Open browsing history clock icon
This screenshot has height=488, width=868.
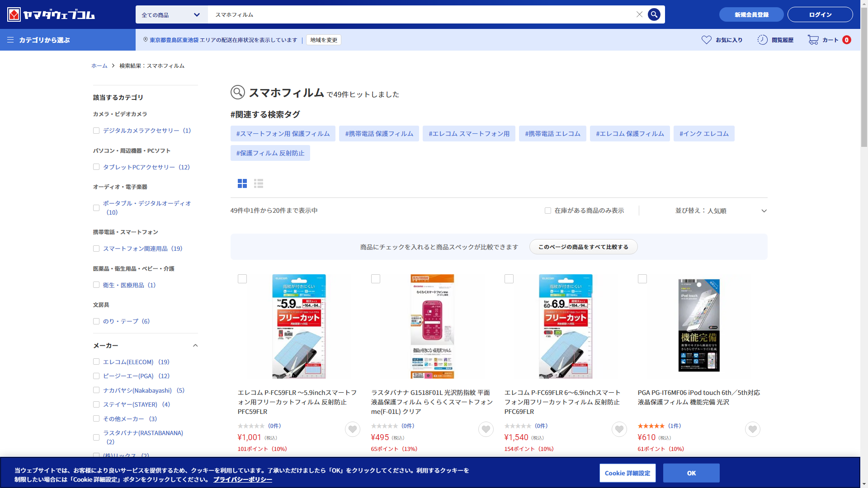[763, 40]
